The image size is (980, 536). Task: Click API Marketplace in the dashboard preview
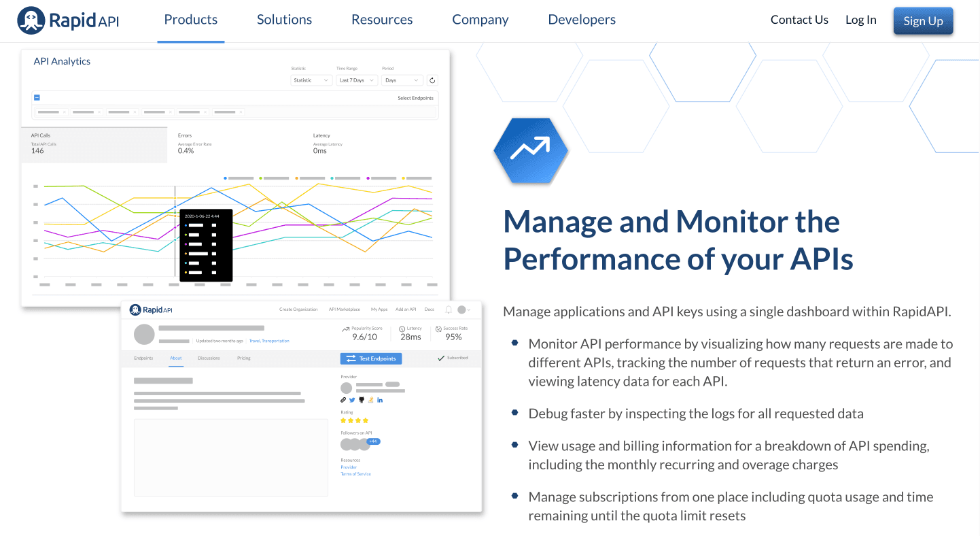pos(345,309)
